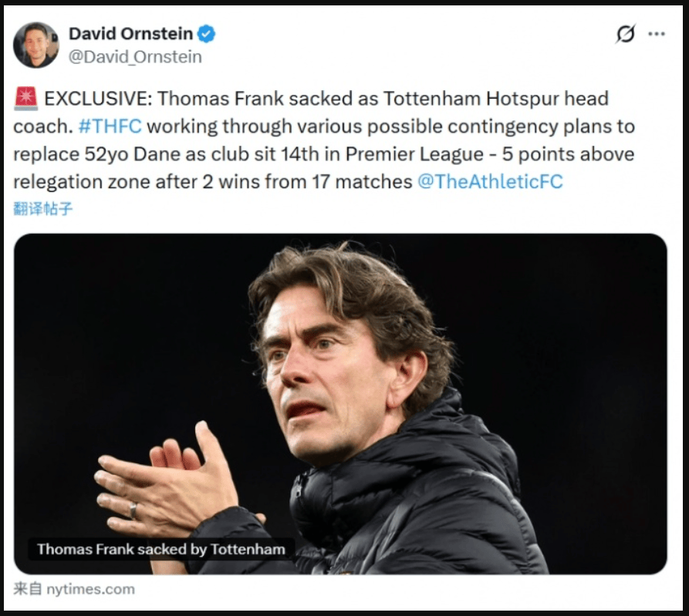Open the @David_Ornstein handle link

click(135, 57)
